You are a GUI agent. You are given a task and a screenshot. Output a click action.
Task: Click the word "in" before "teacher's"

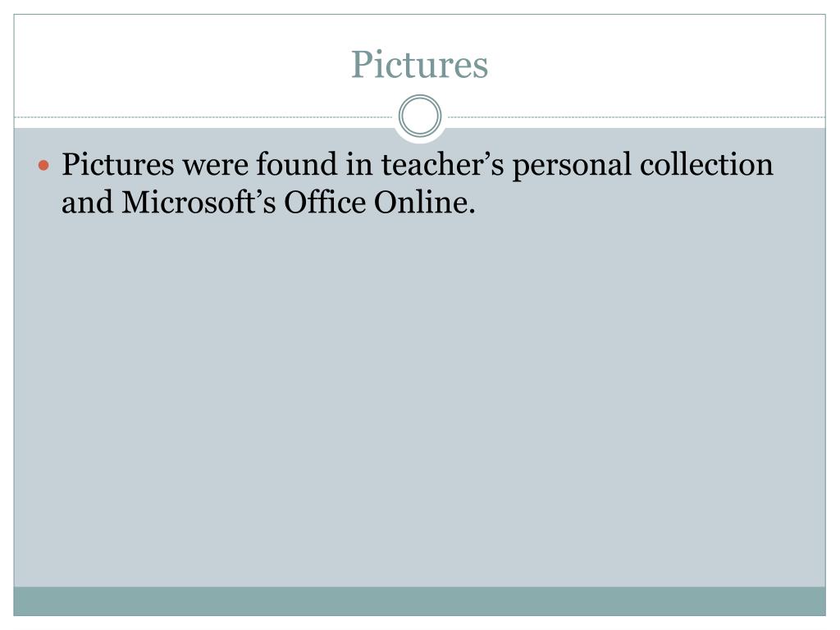(359, 165)
